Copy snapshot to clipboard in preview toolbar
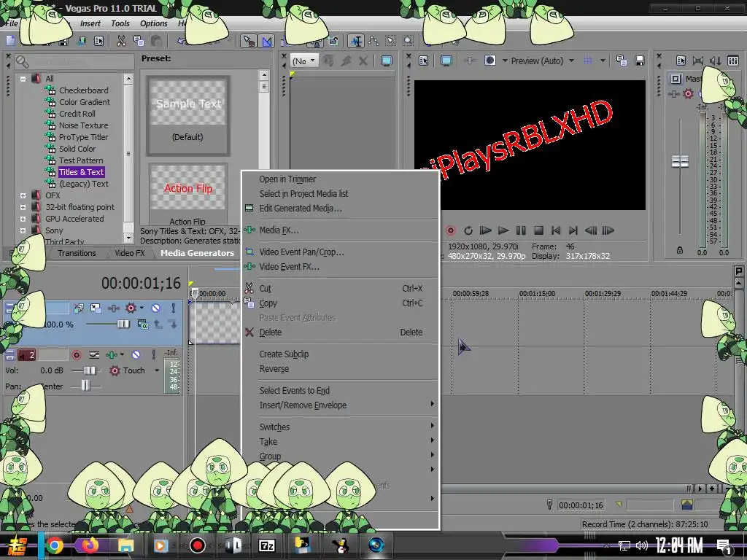747x560 pixels. [622, 61]
